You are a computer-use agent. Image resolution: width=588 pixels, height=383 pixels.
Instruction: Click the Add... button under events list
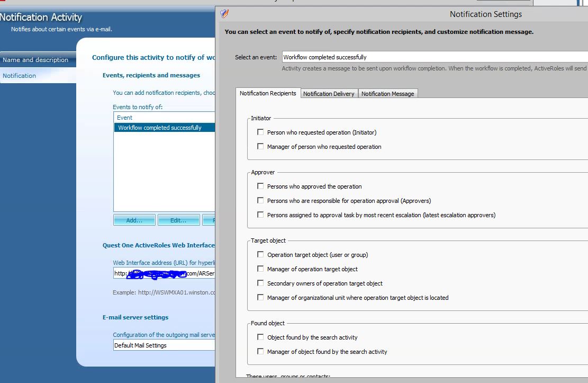(x=134, y=220)
